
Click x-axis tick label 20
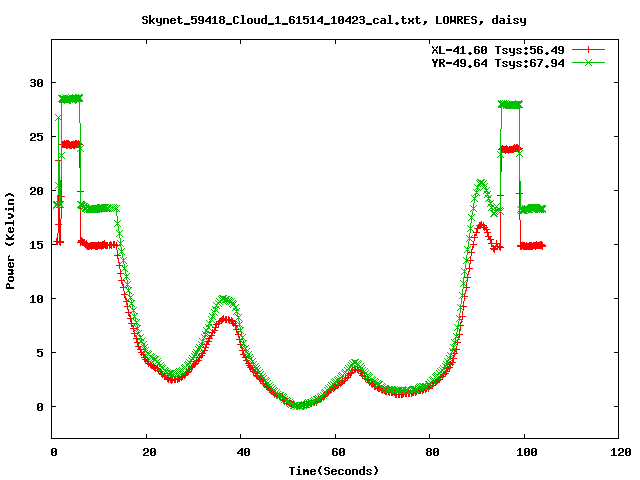point(149,452)
